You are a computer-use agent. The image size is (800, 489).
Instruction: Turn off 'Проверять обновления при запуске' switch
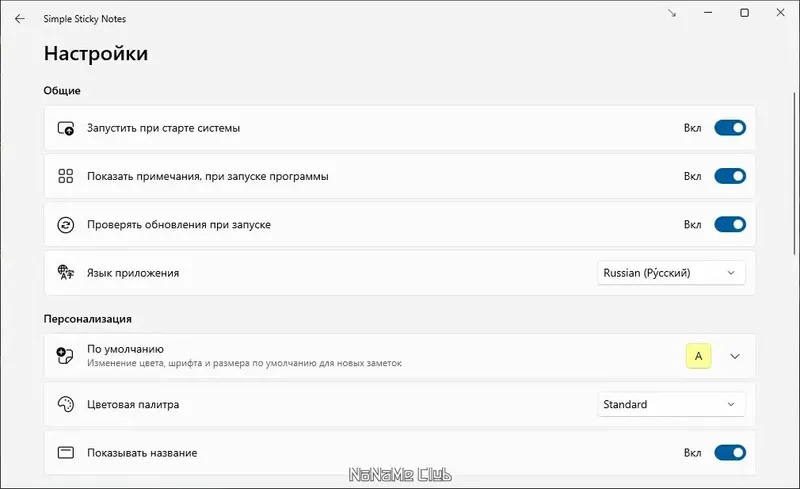(730, 225)
